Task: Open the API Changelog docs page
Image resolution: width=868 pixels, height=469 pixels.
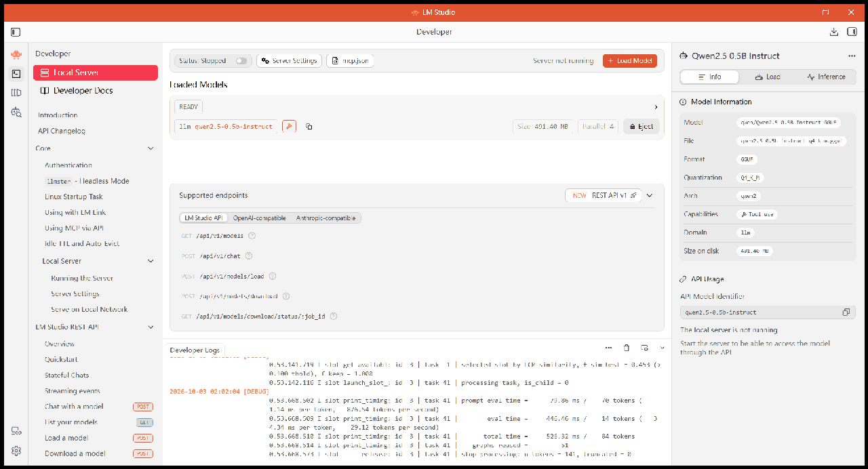Action: tap(62, 131)
